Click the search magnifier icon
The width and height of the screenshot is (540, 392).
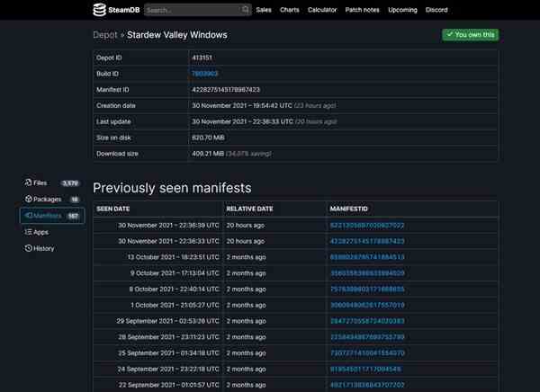pos(245,9)
